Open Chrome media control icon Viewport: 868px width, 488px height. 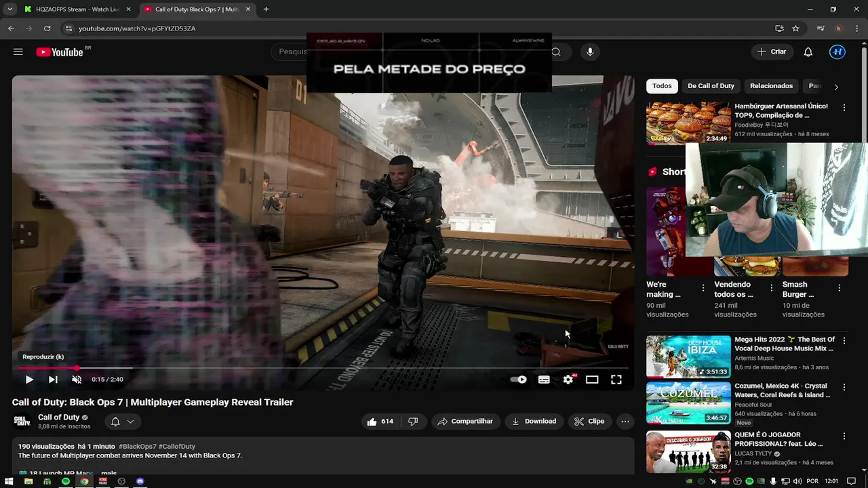821,28
